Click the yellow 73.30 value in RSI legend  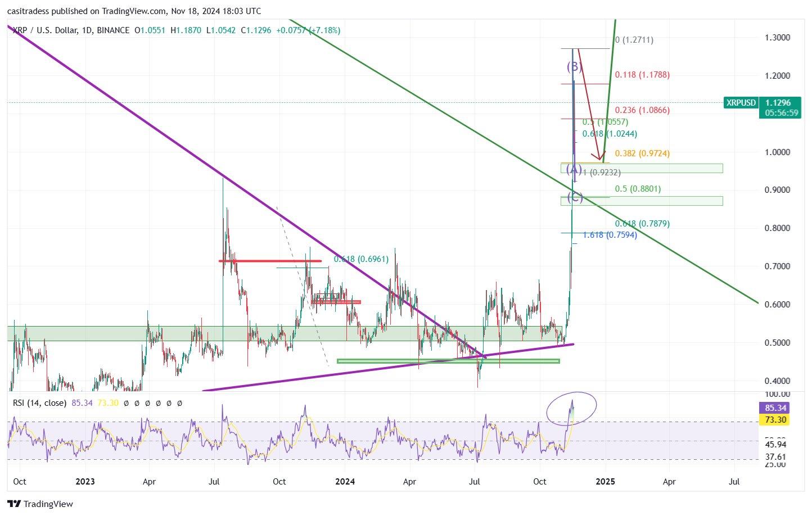click(x=107, y=403)
